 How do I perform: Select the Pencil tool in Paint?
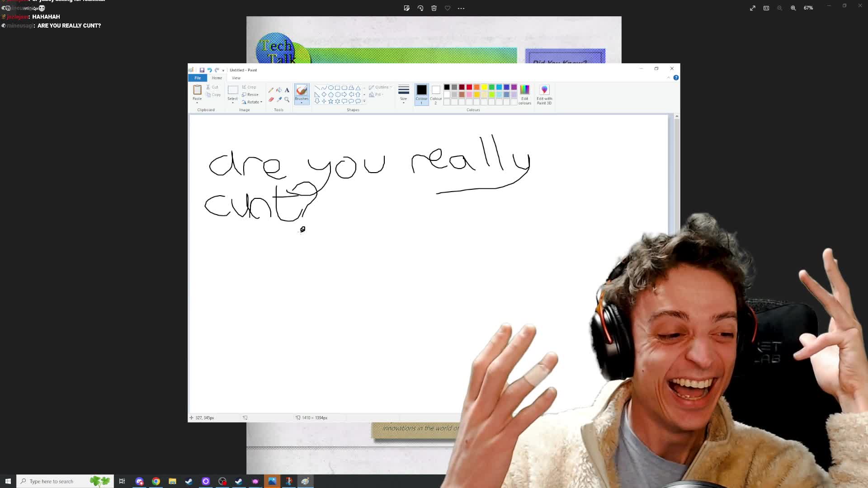[x=271, y=90]
